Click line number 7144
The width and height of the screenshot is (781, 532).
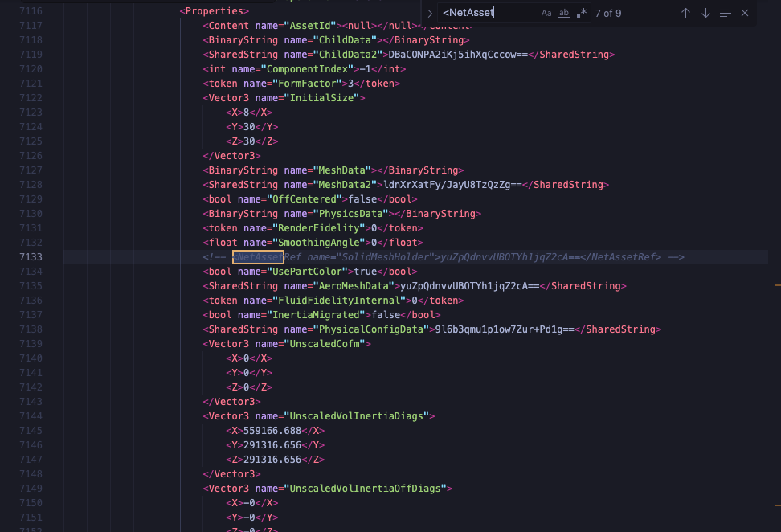coord(31,416)
